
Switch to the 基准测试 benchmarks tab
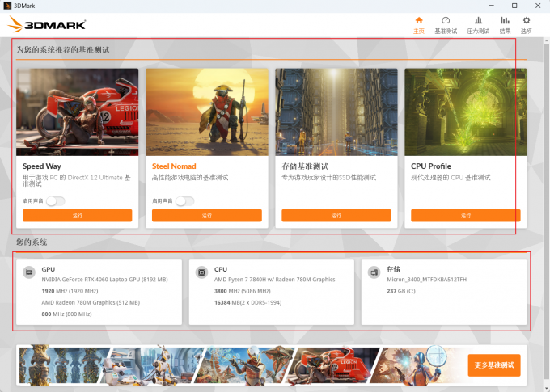[446, 26]
